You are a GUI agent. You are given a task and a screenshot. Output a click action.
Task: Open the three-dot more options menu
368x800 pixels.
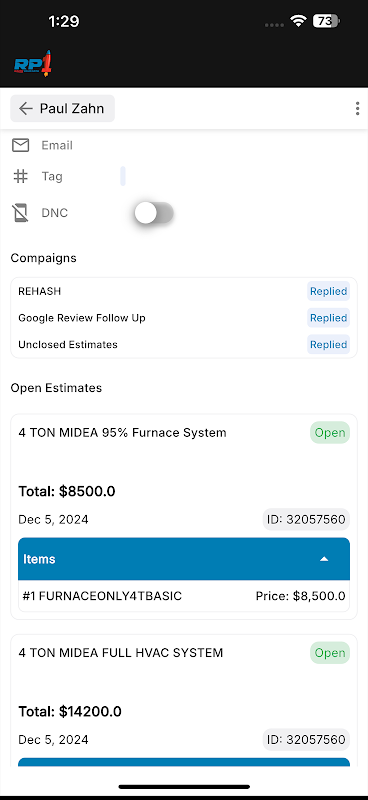[x=357, y=108]
